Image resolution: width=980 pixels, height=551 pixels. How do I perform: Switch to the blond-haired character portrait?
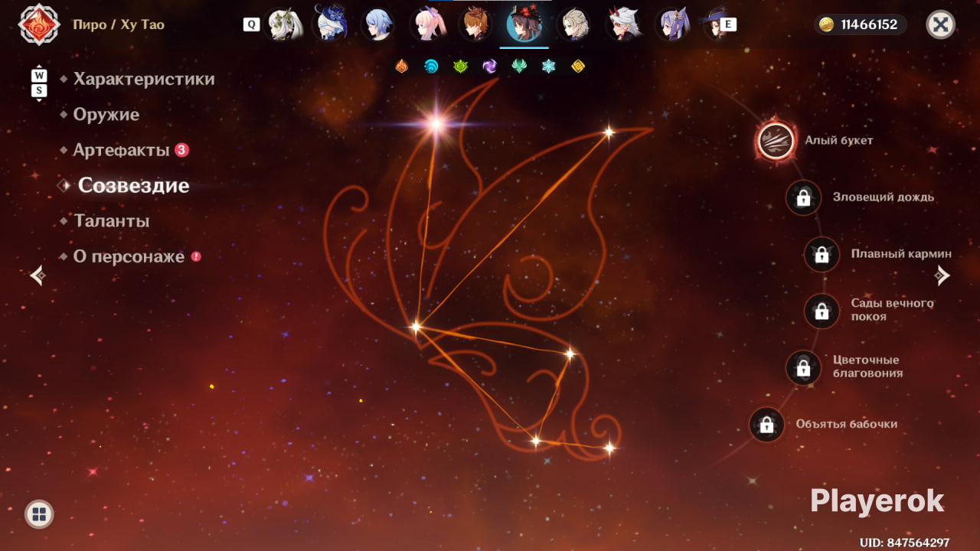click(573, 24)
